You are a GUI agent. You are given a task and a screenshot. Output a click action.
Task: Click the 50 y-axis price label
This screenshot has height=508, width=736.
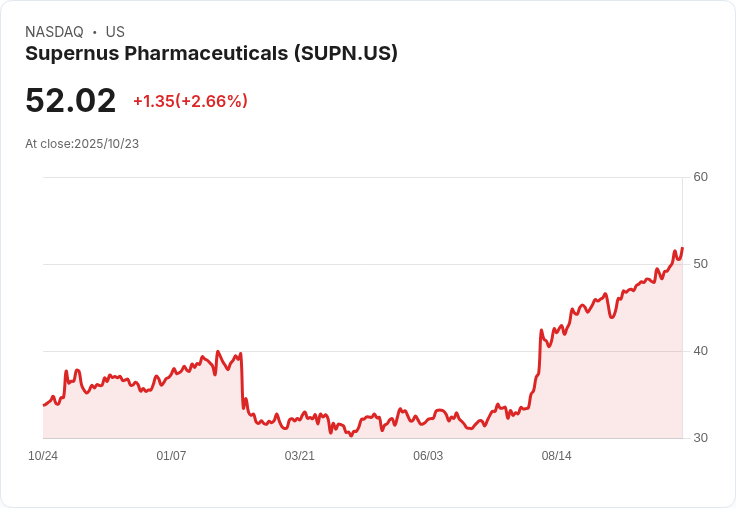coord(700,264)
